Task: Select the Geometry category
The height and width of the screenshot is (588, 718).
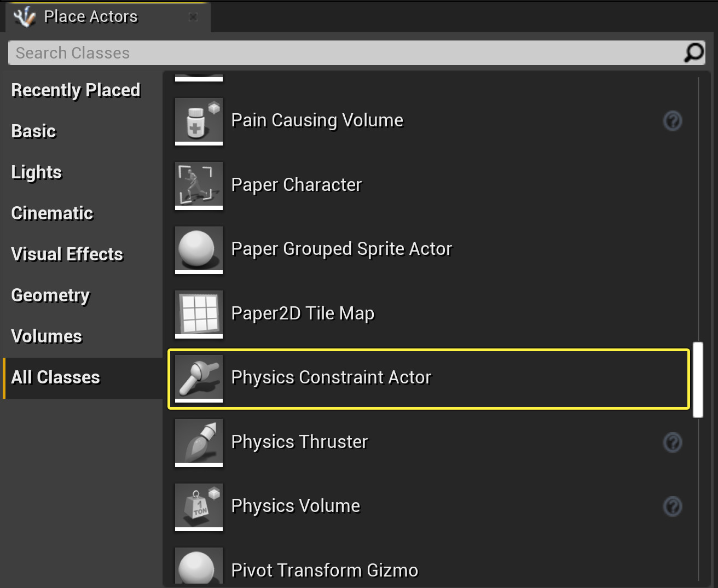Action: [x=50, y=295]
